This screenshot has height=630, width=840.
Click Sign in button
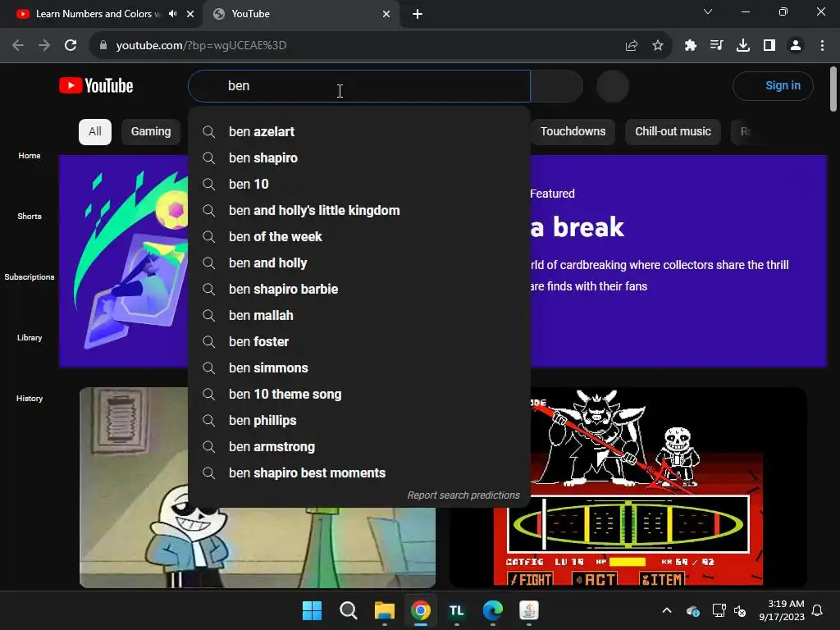tap(773, 85)
